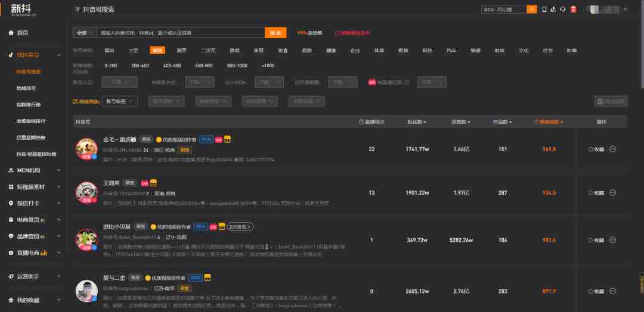Click yellow shop icon next to 爱与二歪
Screen dimensions: 644x312
208,277
